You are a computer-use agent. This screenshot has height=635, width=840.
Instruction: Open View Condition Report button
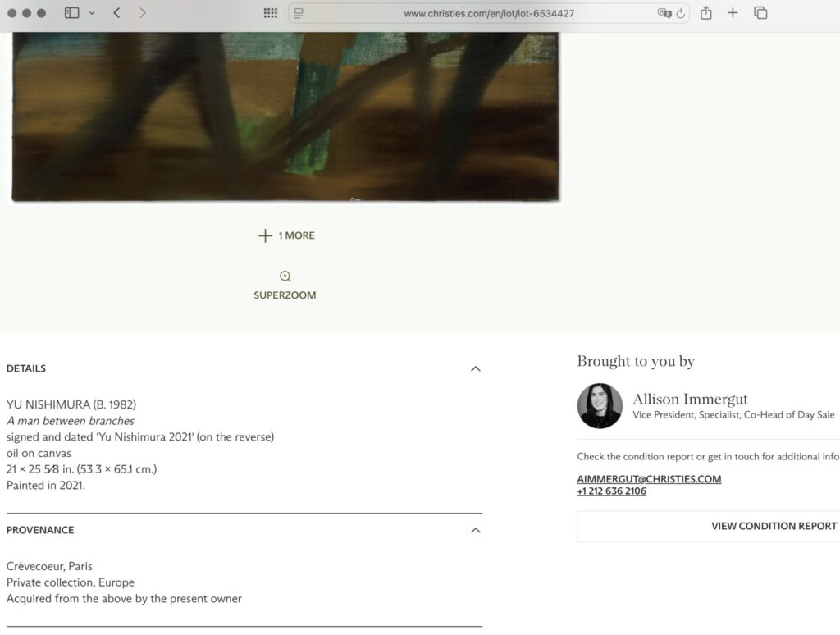click(x=774, y=526)
